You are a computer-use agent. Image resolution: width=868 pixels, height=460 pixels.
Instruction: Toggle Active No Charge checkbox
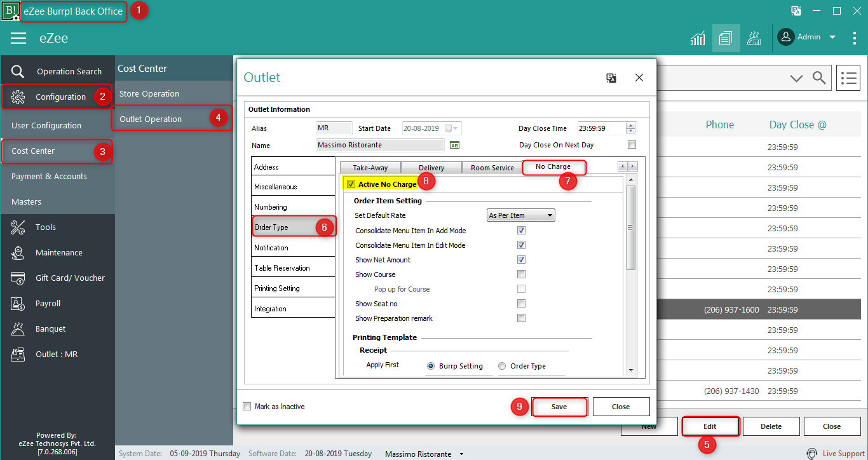tap(351, 184)
